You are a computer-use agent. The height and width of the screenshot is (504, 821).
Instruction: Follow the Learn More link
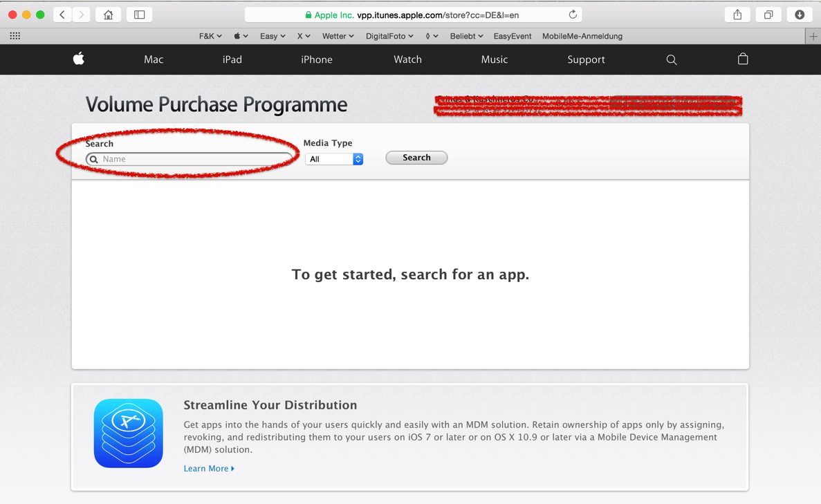point(209,469)
